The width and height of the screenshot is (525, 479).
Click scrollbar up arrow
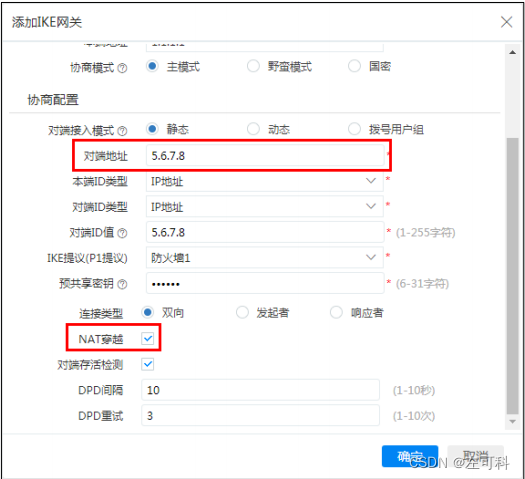click(512, 52)
